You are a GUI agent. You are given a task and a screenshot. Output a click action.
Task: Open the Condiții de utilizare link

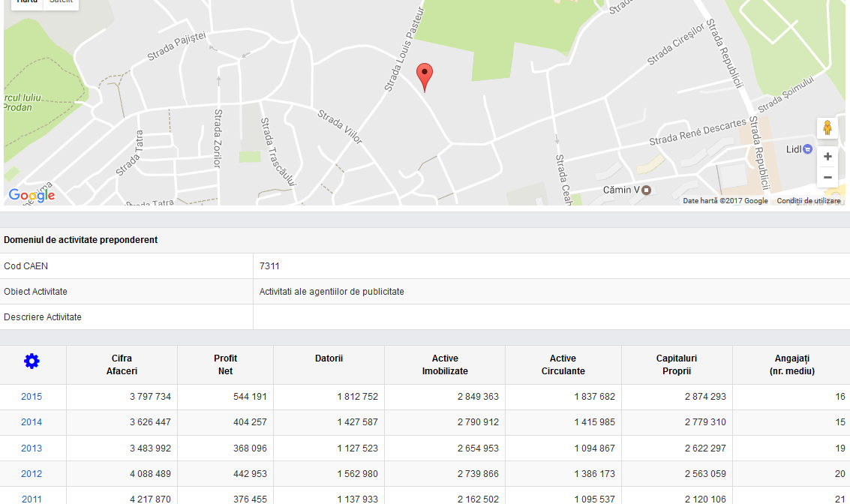(x=808, y=201)
